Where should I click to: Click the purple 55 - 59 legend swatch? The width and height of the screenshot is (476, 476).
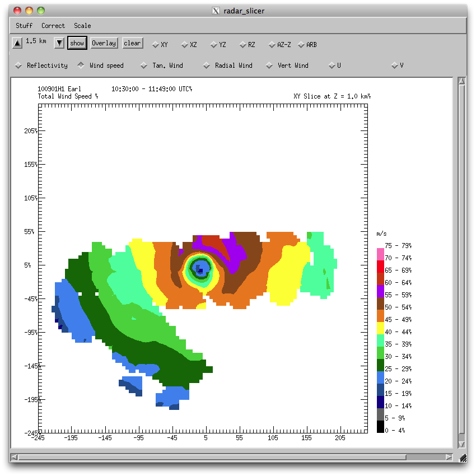coord(380,291)
